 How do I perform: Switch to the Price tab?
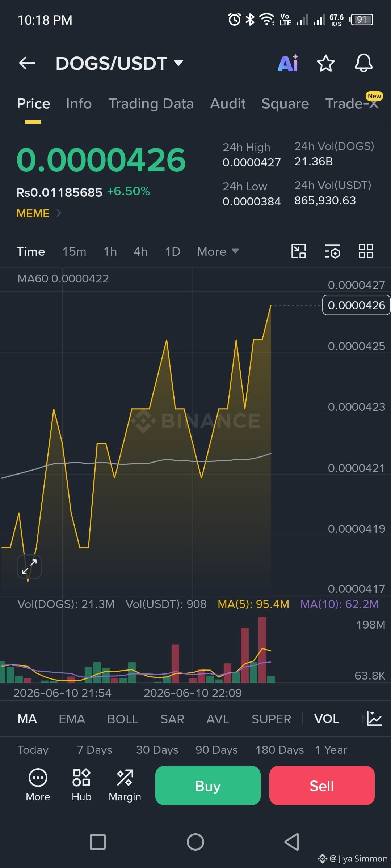pos(33,104)
